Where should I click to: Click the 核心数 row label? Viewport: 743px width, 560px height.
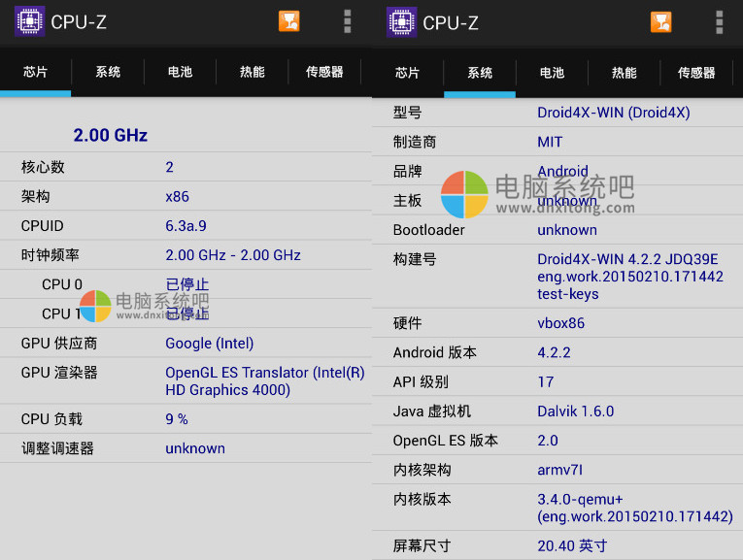click(x=43, y=167)
